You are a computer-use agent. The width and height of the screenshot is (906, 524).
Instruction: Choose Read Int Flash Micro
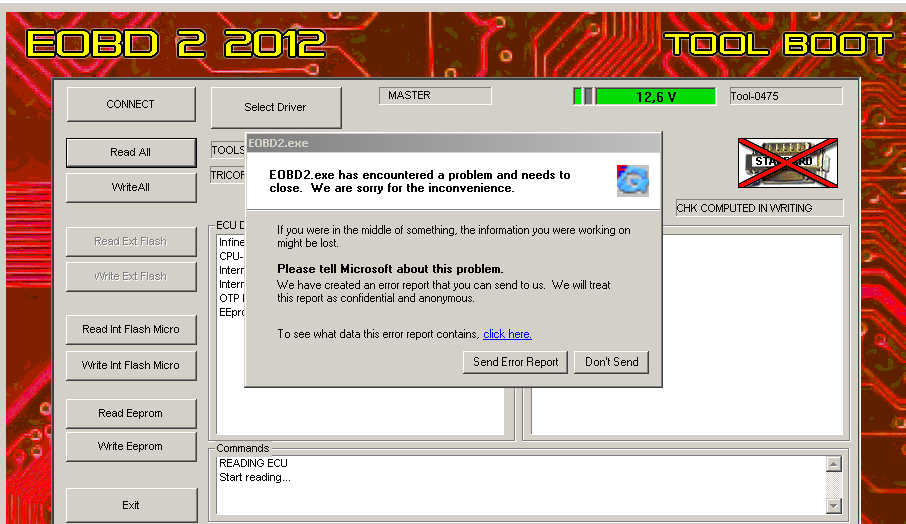click(131, 329)
